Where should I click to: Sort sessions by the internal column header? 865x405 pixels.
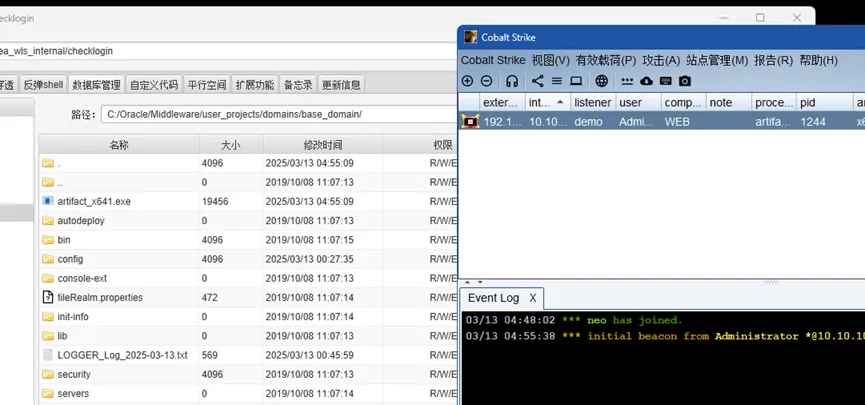click(541, 102)
